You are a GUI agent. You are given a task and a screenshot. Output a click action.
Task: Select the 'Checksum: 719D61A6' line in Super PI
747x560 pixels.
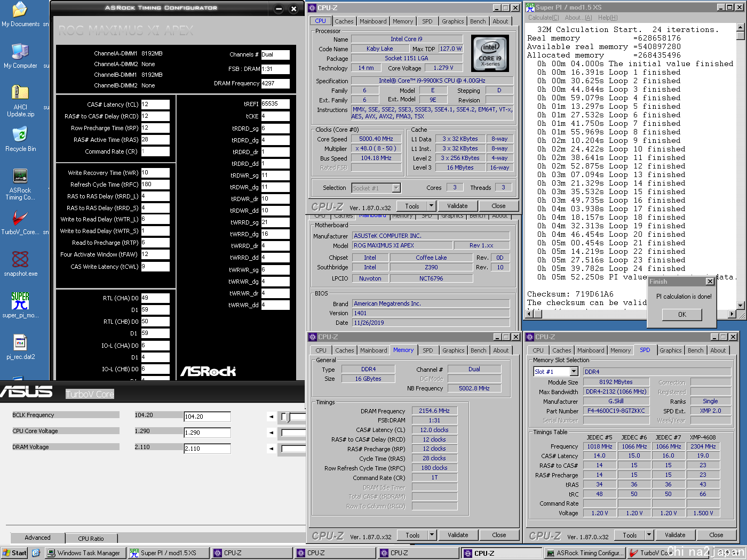tap(570, 294)
